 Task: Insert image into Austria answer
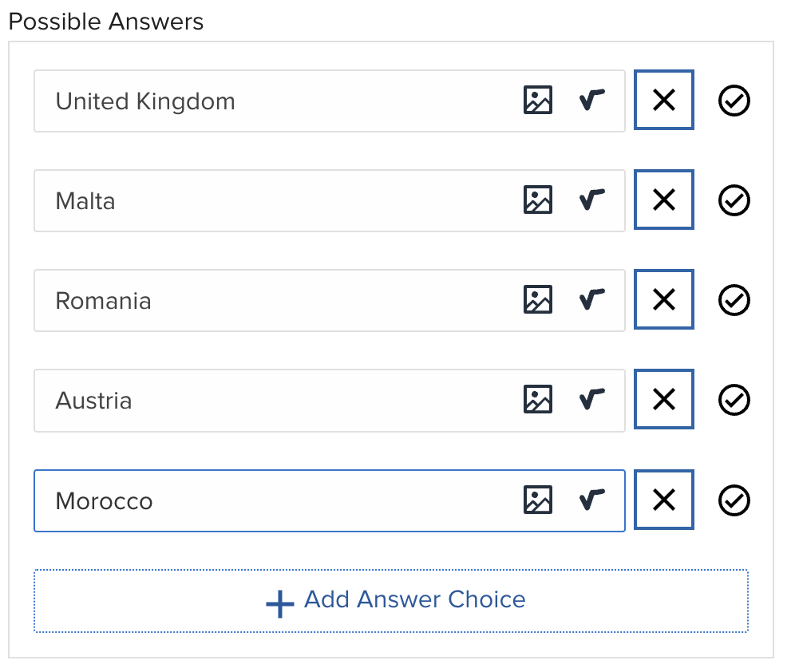[x=537, y=399]
